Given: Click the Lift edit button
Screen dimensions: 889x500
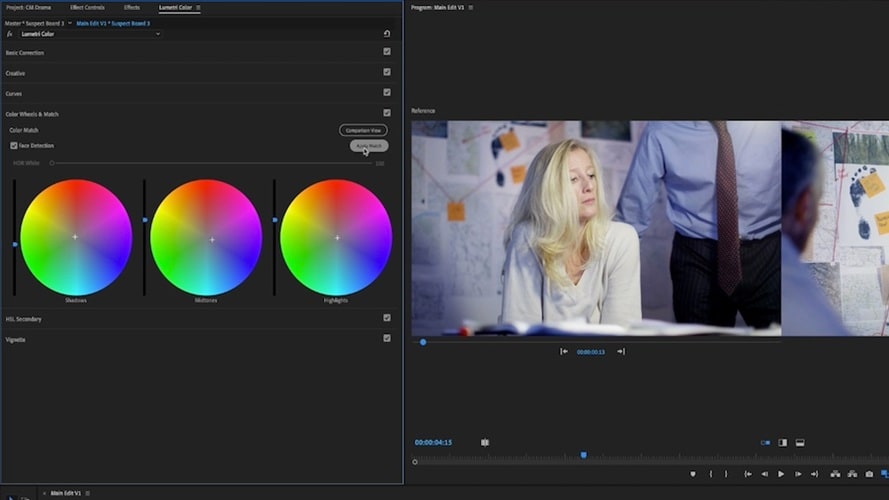Looking at the screenshot, I should pyautogui.click(x=835, y=474).
